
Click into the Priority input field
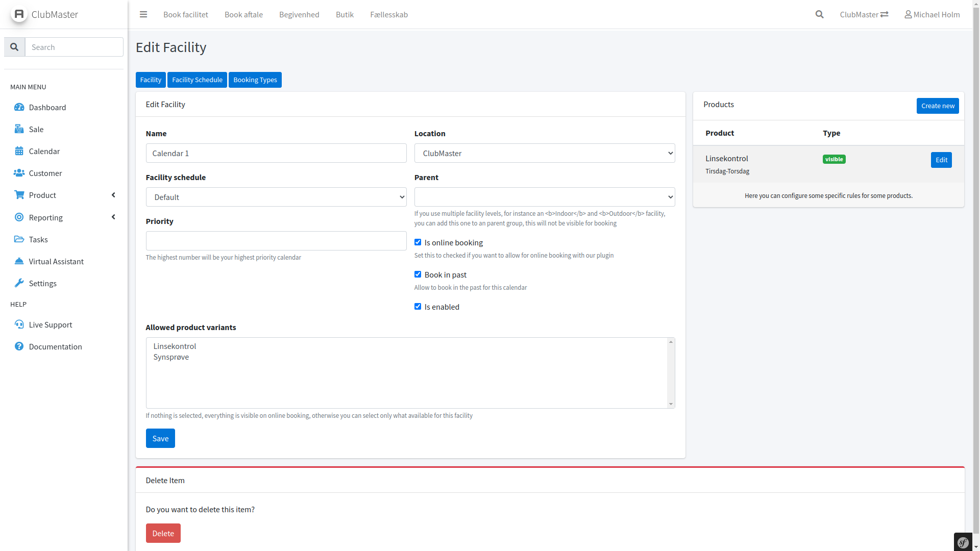click(276, 241)
